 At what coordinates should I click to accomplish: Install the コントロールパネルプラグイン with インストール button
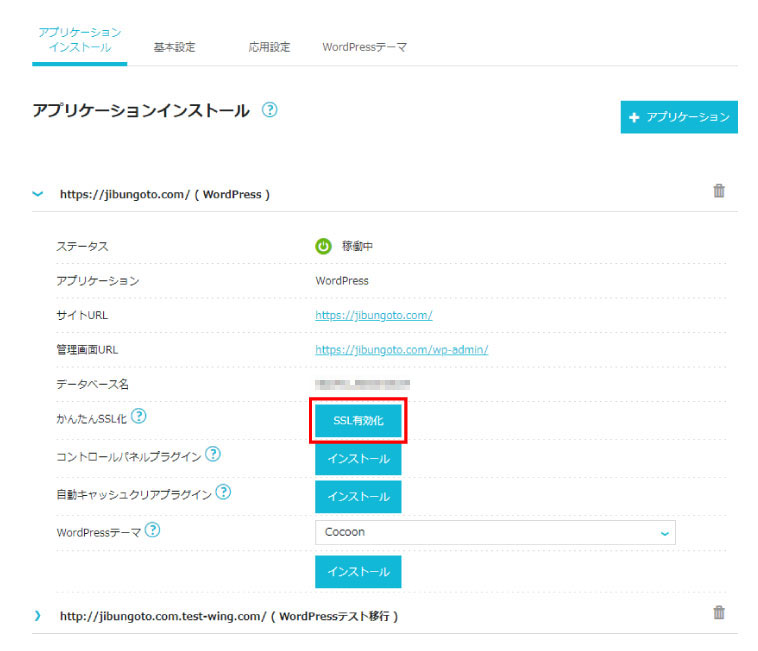pyautogui.click(x=358, y=459)
